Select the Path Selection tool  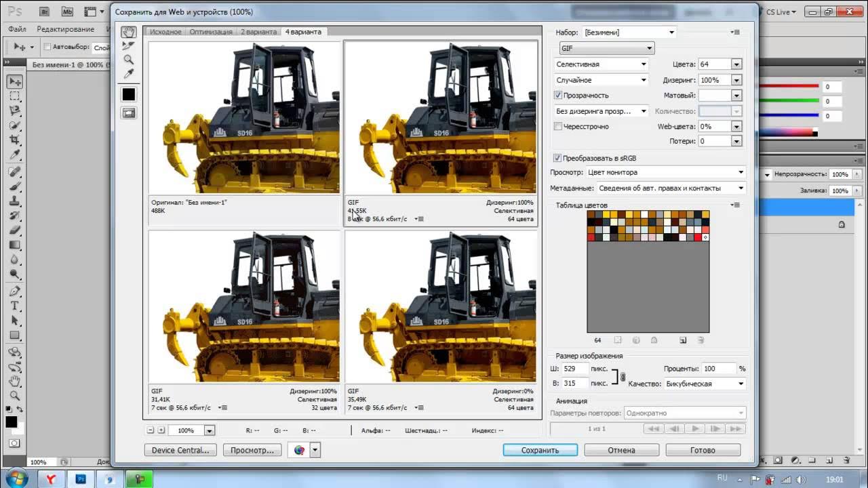point(15,321)
